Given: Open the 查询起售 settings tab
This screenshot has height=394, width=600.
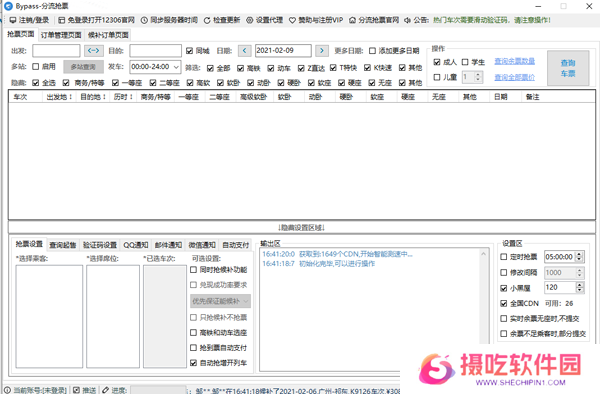Looking at the screenshot, I should (63, 245).
